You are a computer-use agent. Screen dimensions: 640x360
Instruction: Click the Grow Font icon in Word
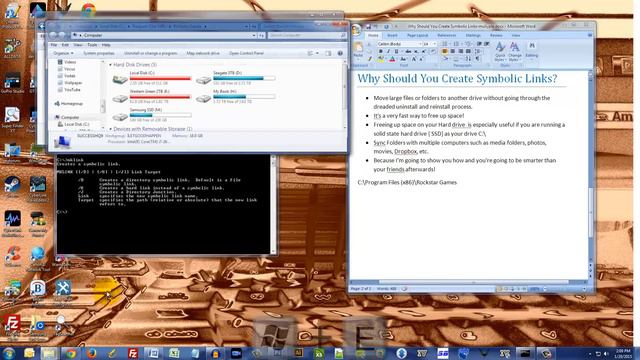point(414,58)
